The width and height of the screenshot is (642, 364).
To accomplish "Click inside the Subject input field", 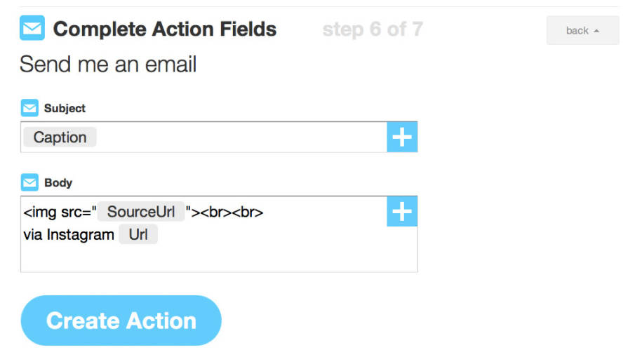I will click(x=241, y=137).
